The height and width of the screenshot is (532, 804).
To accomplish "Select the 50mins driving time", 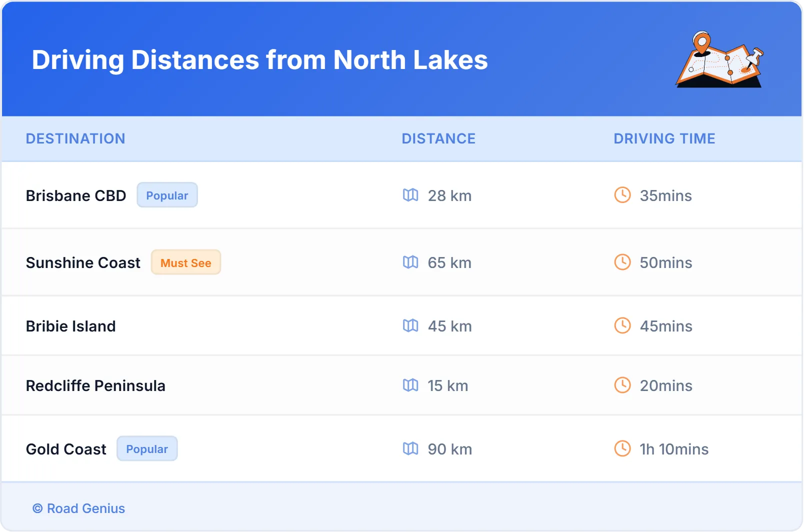I will click(666, 262).
